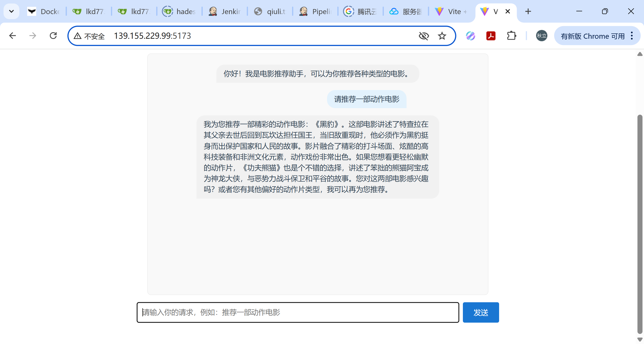
Task: View site info via 不安全 warning
Action: (89, 36)
